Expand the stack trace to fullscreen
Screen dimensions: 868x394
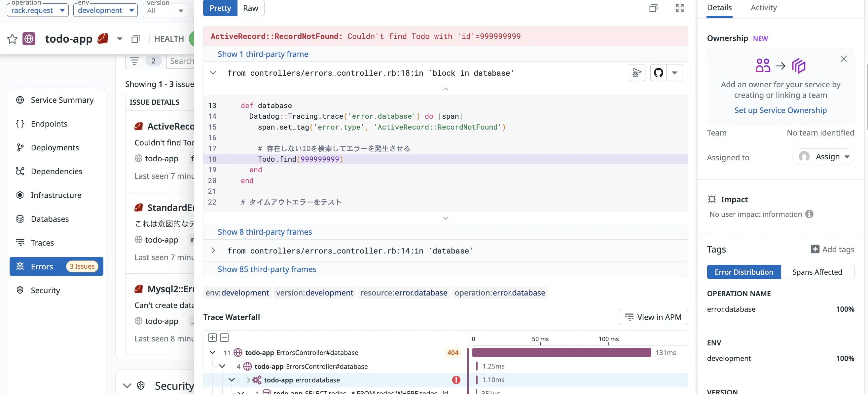pyautogui.click(x=680, y=8)
